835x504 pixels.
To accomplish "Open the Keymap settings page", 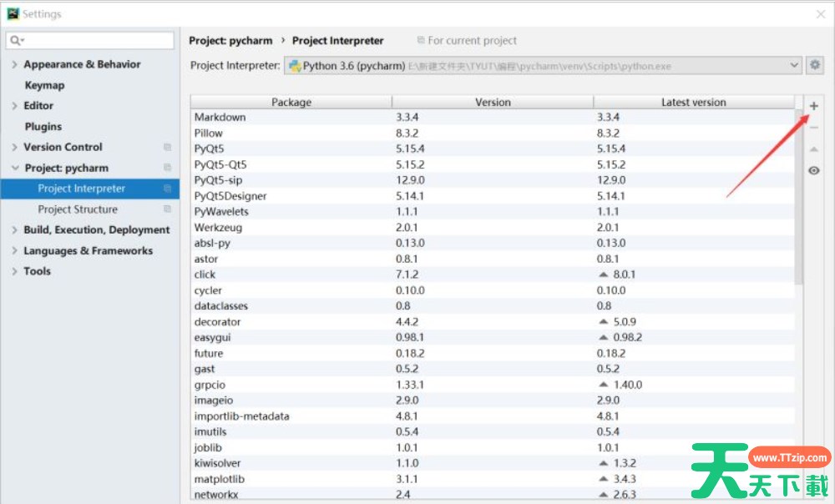I will pyautogui.click(x=44, y=85).
